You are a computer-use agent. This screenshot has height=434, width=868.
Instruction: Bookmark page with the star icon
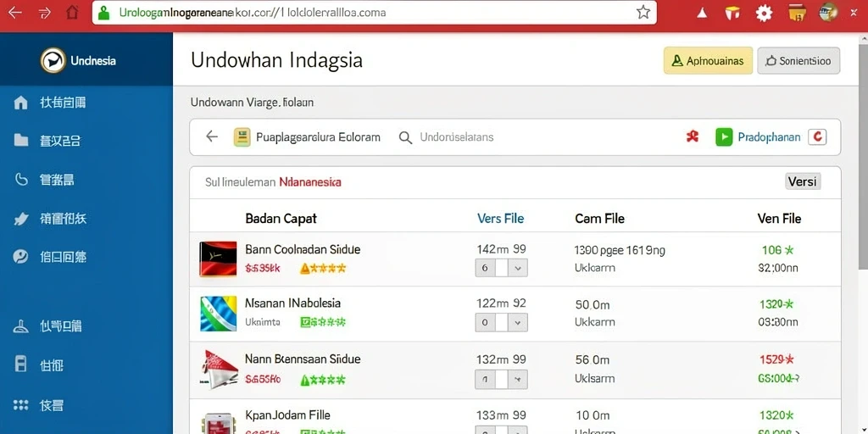pyautogui.click(x=643, y=12)
